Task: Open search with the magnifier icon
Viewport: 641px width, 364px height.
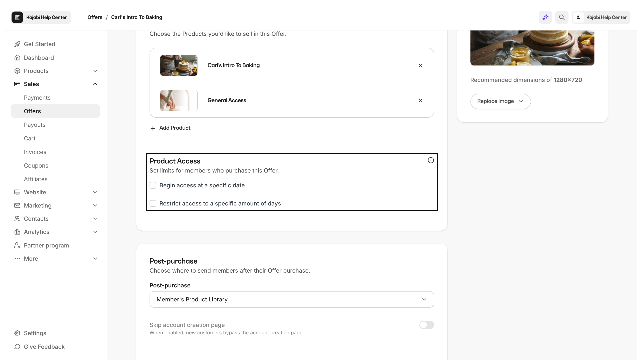Action: (x=562, y=17)
